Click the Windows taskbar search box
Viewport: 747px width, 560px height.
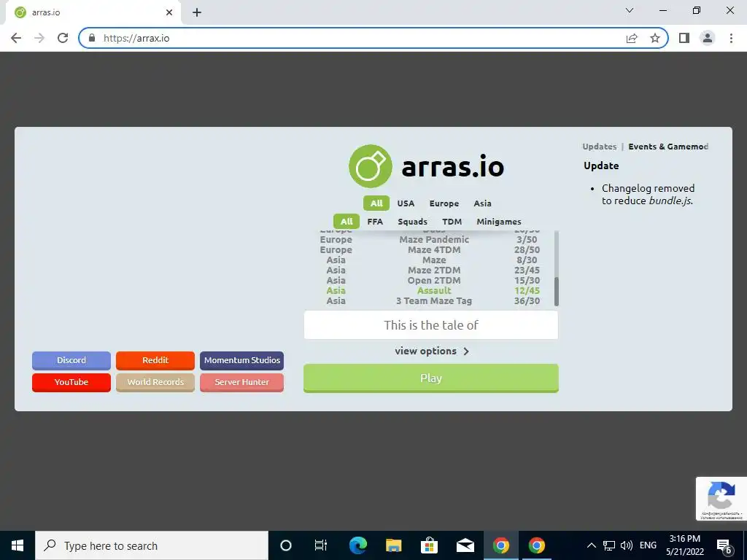152,545
